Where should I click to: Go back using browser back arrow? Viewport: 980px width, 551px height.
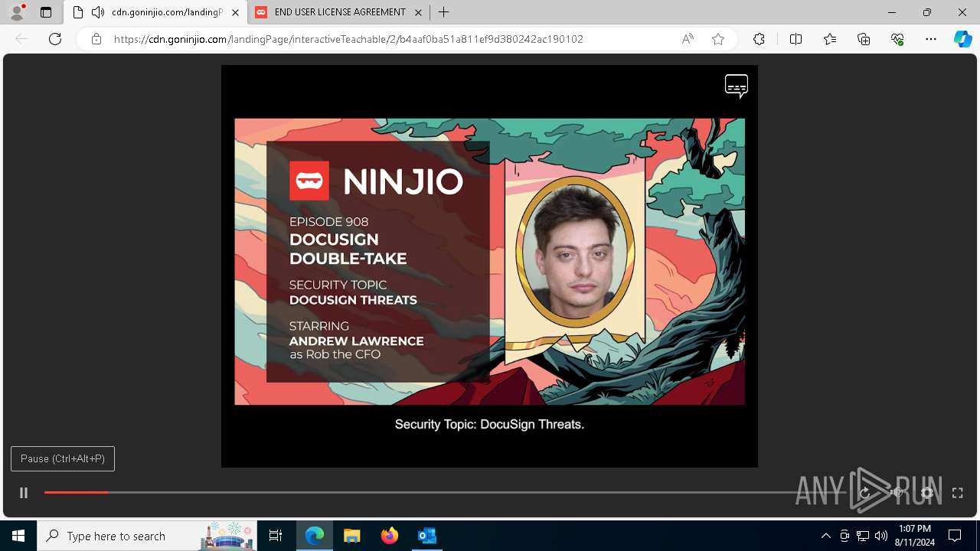pos(21,39)
